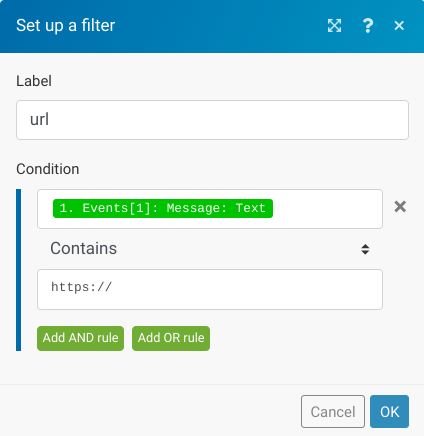Viewport: 424px width, 436px height.
Task: Click the https:// text in value box
Action: point(81,287)
